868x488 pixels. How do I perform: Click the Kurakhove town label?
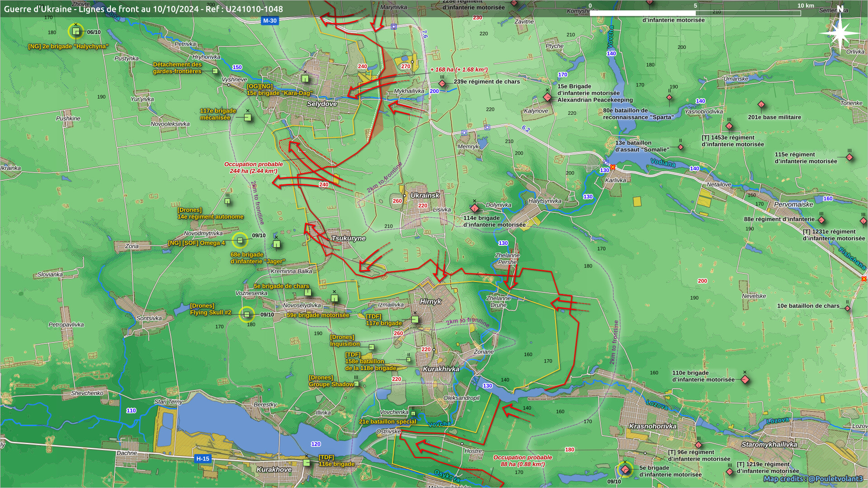(274, 469)
